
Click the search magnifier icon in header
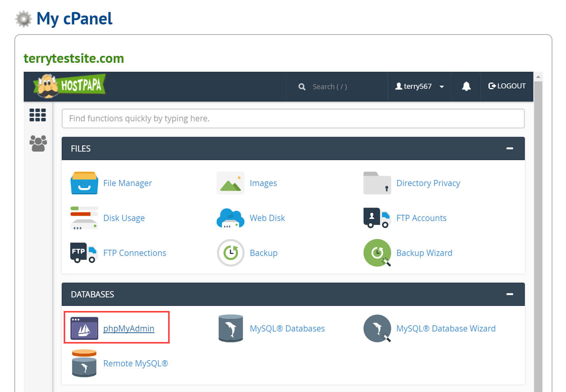coord(302,87)
